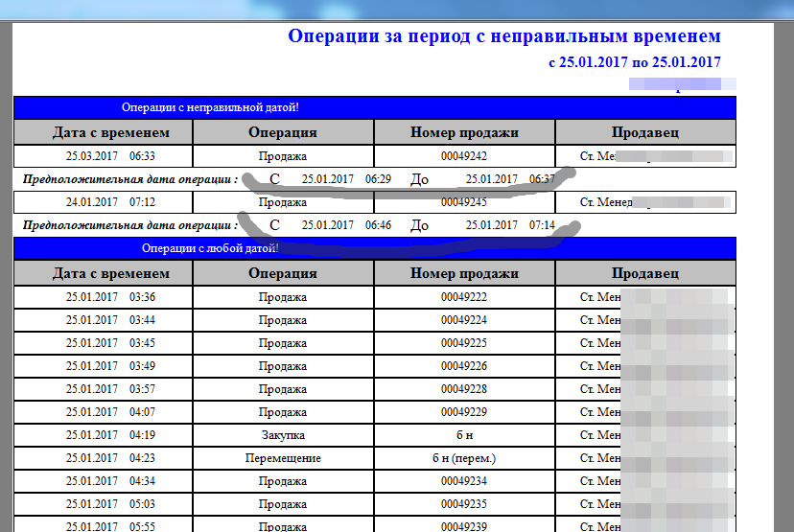Select sale number 00049225
This screenshot has height=532, width=794.
pyautogui.click(x=464, y=343)
